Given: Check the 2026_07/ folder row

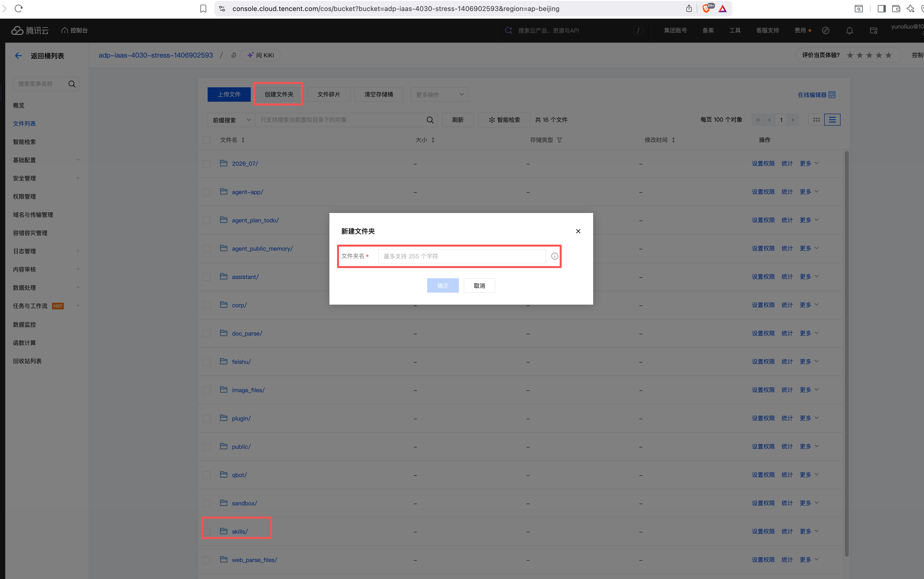Looking at the screenshot, I should 207,164.
